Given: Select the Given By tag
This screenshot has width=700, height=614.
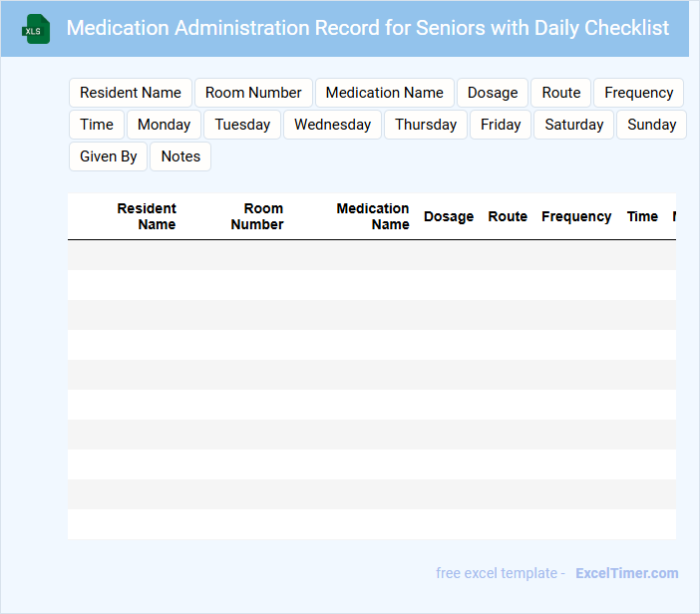Looking at the screenshot, I should click(109, 156).
